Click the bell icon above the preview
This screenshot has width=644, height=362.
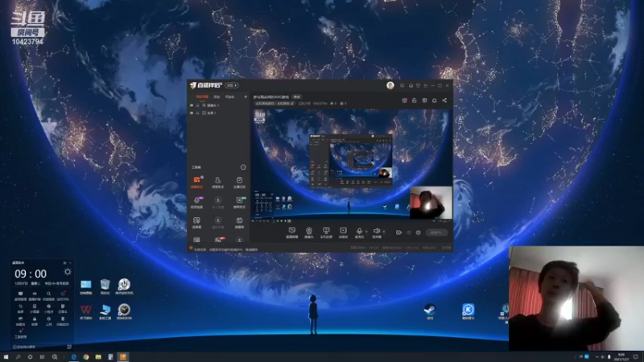(435, 100)
